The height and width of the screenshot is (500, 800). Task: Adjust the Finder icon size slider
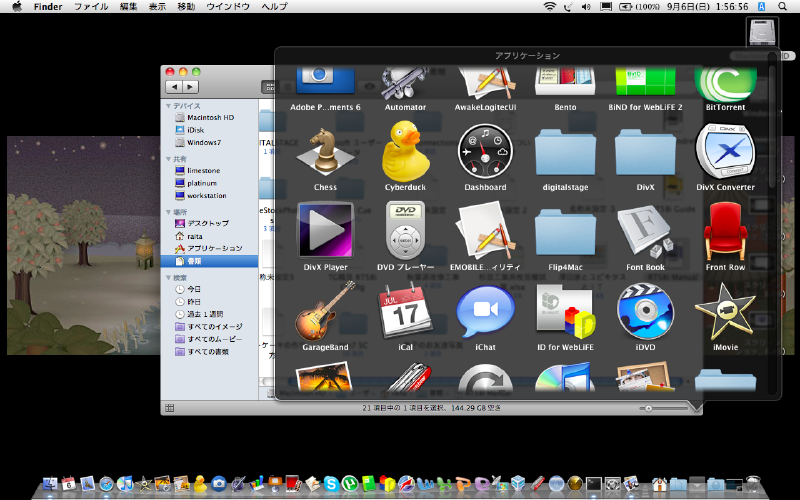click(x=648, y=408)
